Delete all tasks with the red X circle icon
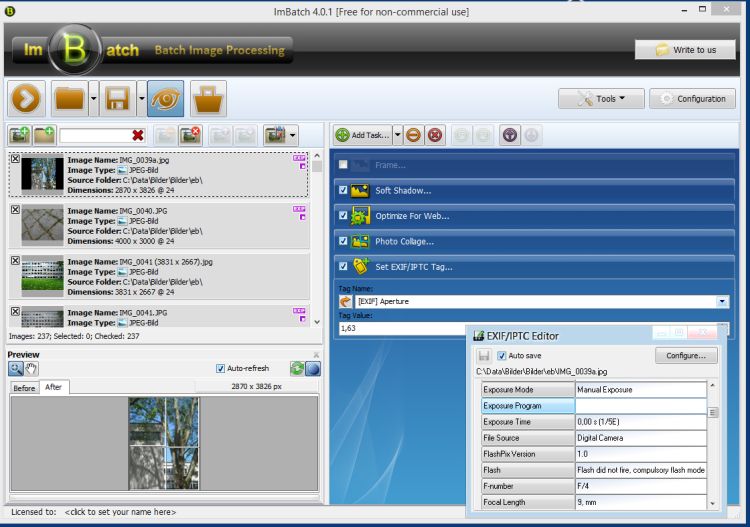The image size is (750, 527). coord(435,135)
